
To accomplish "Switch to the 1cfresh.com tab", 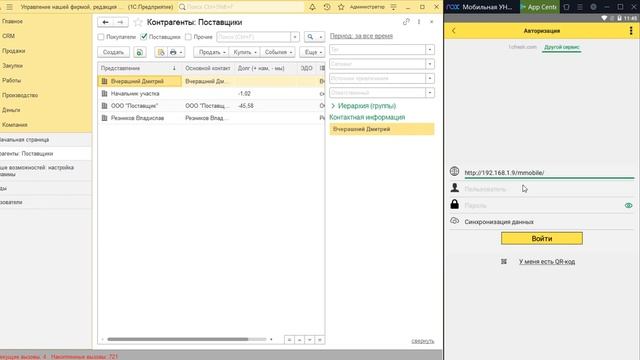I will pyautogui.click(x=522, y=47).
